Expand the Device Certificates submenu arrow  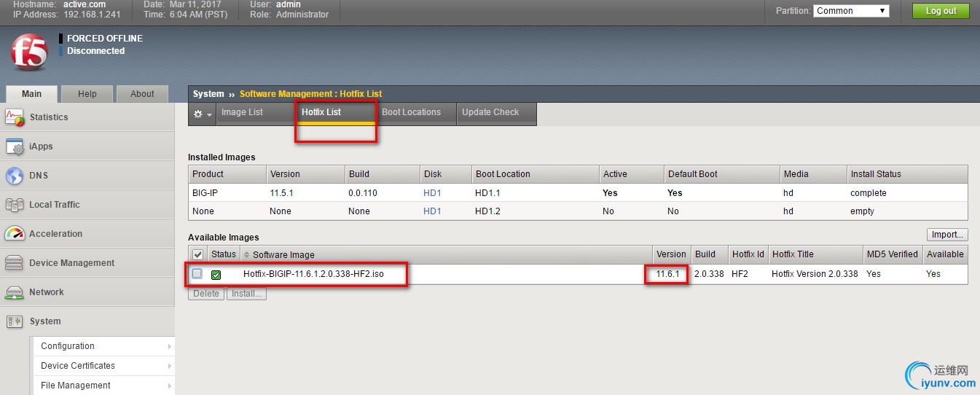click(170, 367)
